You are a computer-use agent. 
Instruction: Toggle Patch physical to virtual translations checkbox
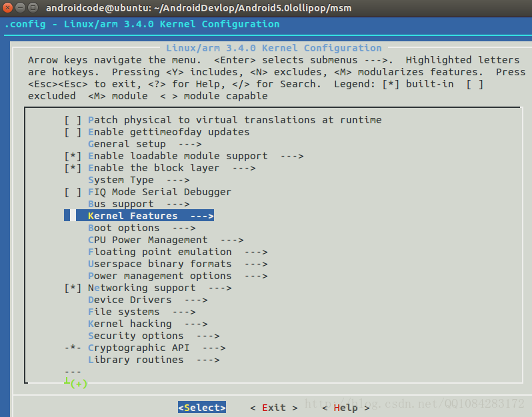73,120
